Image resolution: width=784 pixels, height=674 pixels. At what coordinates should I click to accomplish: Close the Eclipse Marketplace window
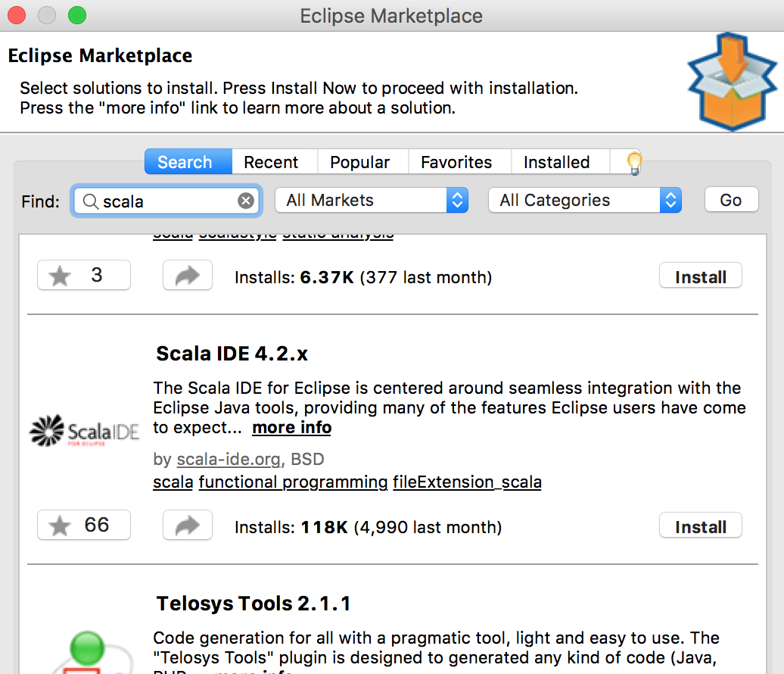click(x=17, y=15)
